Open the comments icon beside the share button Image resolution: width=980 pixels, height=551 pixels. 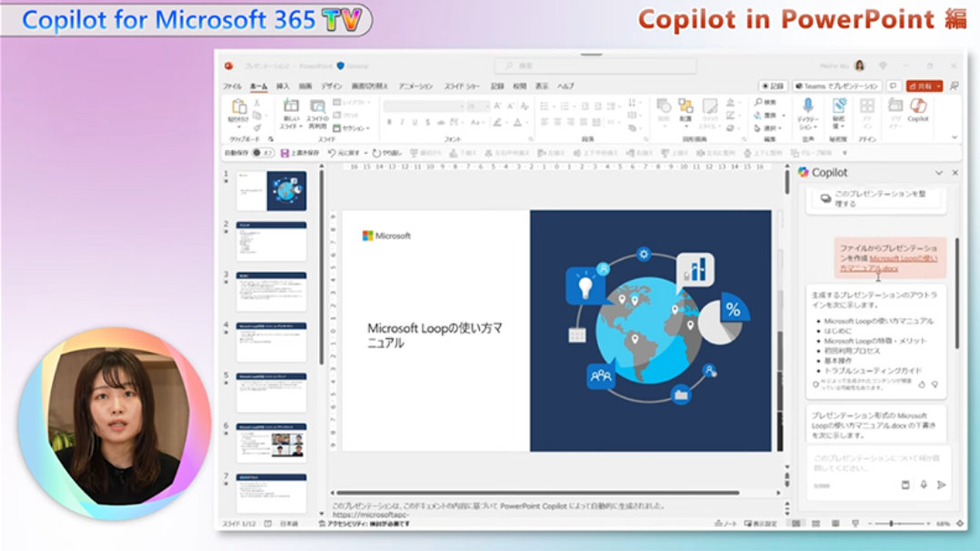894,85
